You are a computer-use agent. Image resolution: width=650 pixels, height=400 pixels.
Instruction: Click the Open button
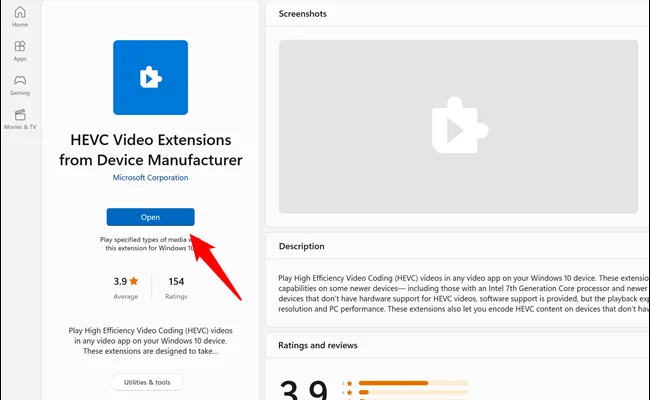coord(150,217)
